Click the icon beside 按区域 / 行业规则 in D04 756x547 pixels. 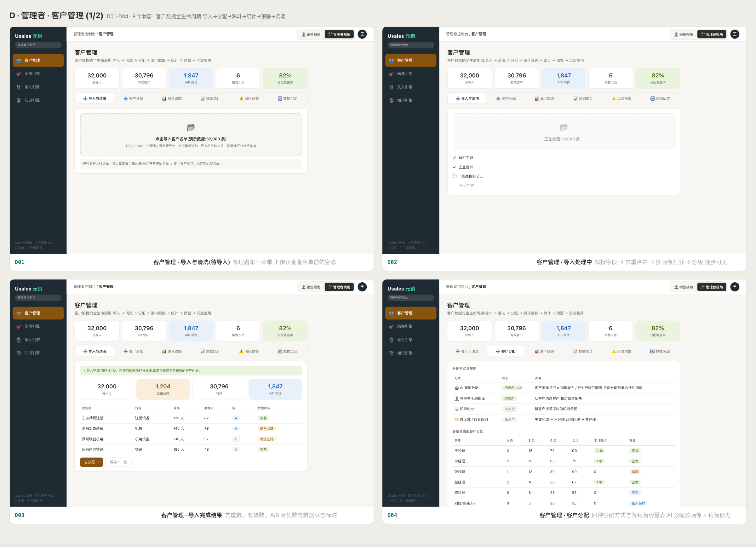pyautogui.click(x=457, y=420)
